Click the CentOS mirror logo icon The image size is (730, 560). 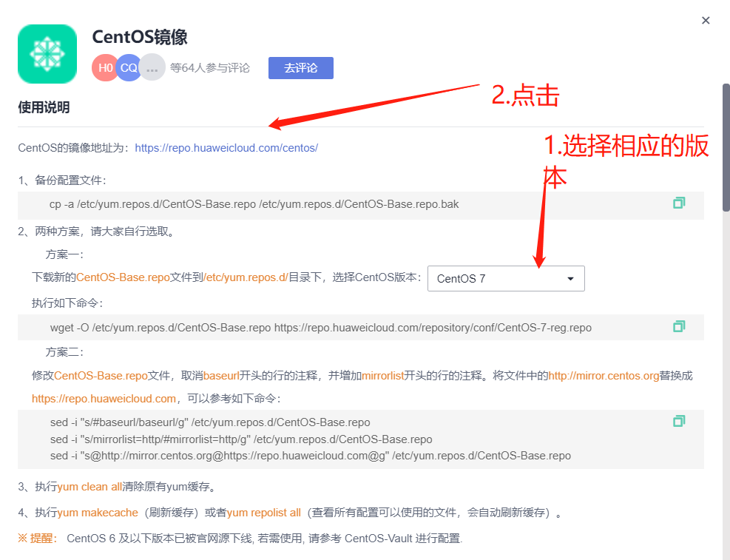click(47, 54)
